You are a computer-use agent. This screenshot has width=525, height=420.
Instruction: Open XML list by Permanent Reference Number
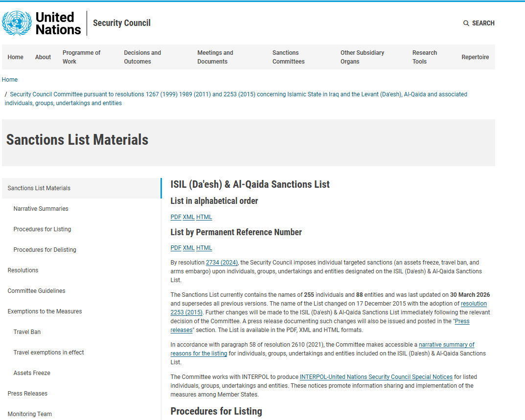188,248
